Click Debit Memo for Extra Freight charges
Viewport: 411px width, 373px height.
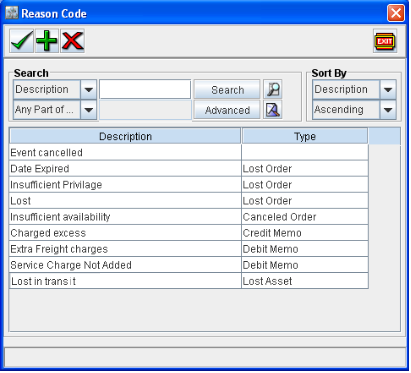click(305, 249)
